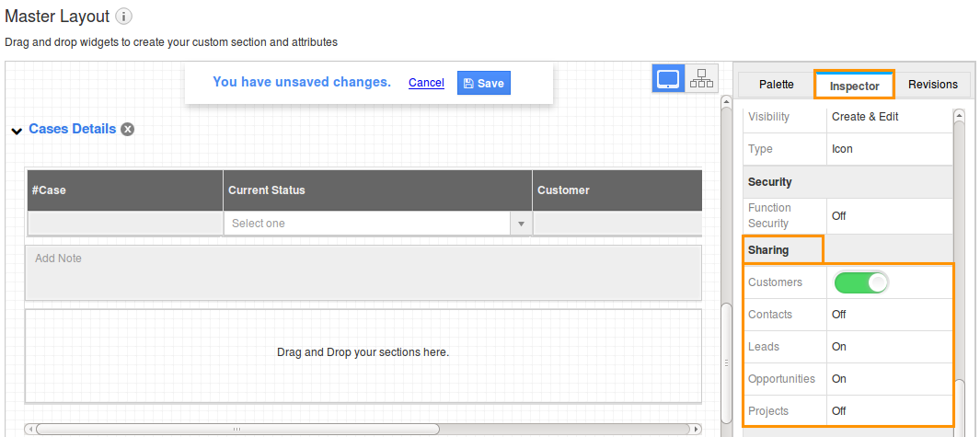Toggle Function Security Off value
This screenshot has width=980, height=437.
838,215
